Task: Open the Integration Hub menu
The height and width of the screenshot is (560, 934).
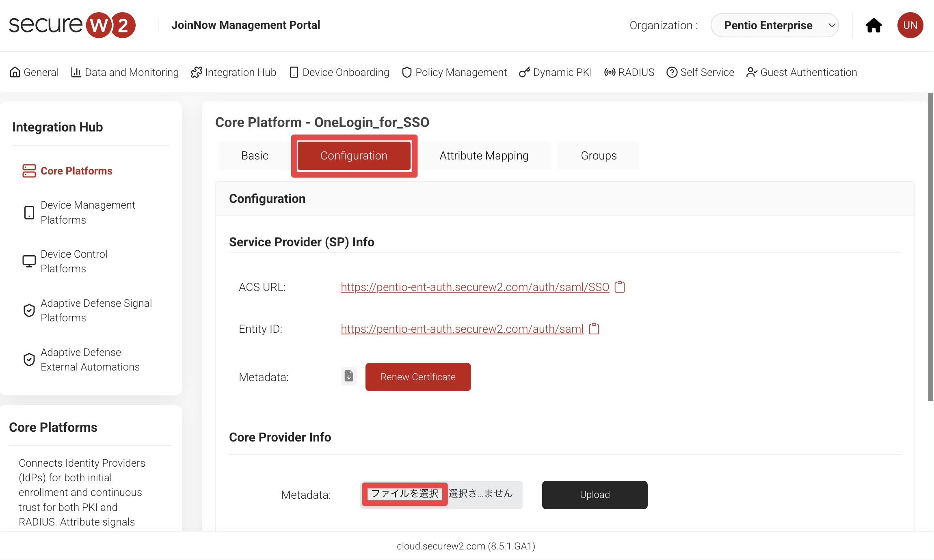Action: coord(233,72)
